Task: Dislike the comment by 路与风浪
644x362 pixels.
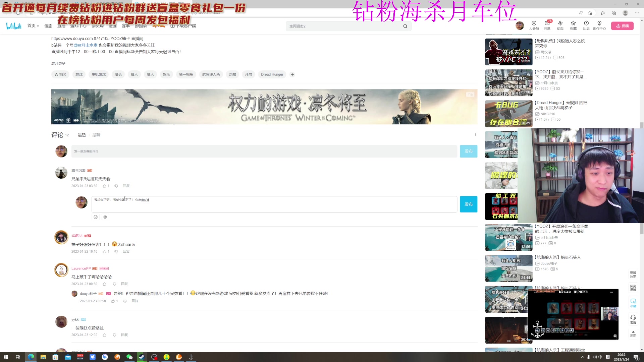Action: click(x=116, y=186)
